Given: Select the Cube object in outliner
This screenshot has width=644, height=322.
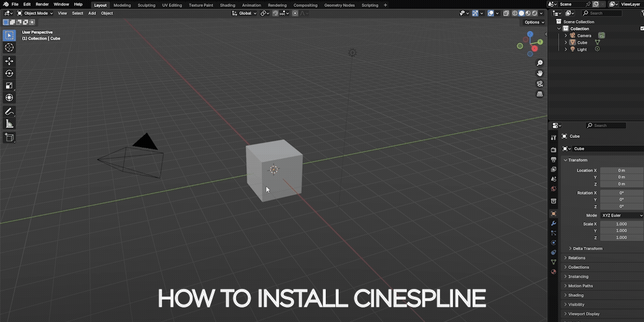Looking at the screenshot, I should [x=582, y=42].
